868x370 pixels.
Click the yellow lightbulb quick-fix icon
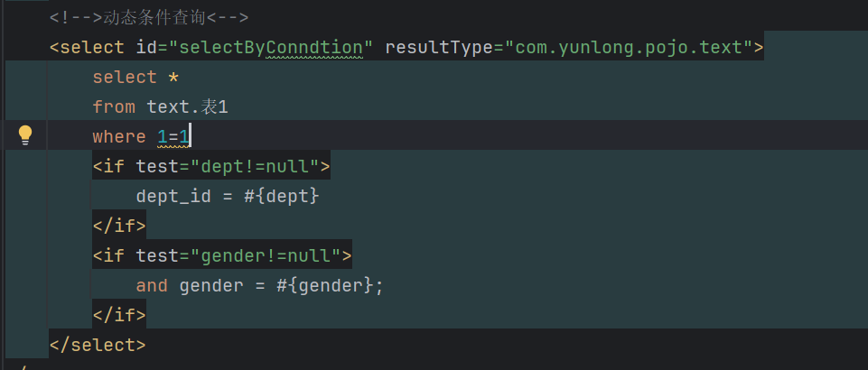click(25, 135)
